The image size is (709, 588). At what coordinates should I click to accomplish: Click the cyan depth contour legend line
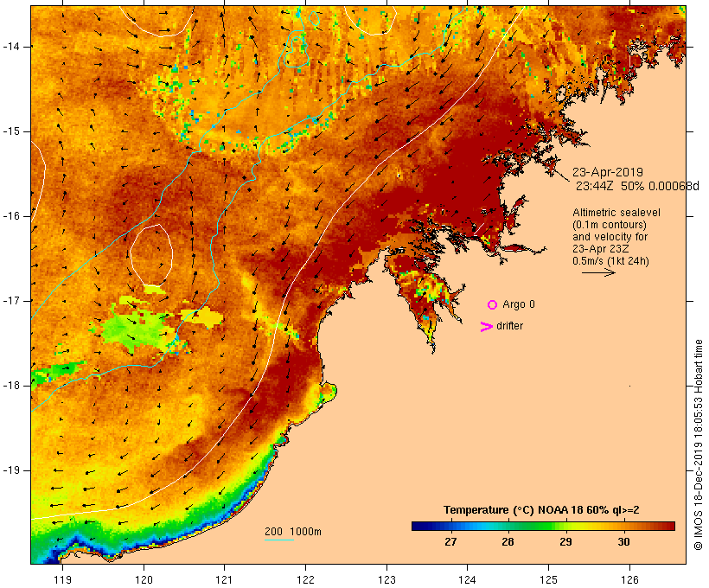click(279, 540)
